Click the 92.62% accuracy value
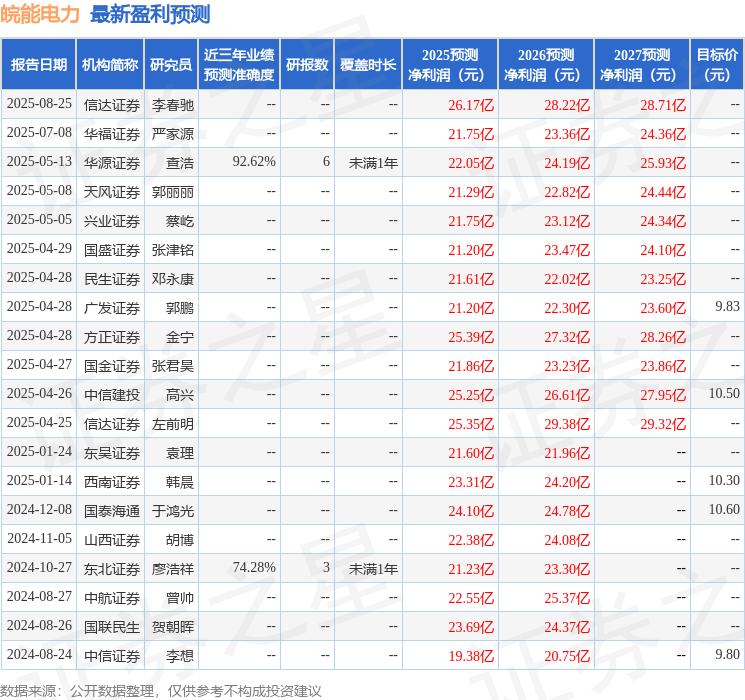745x700 pixels. coord(254,162)
